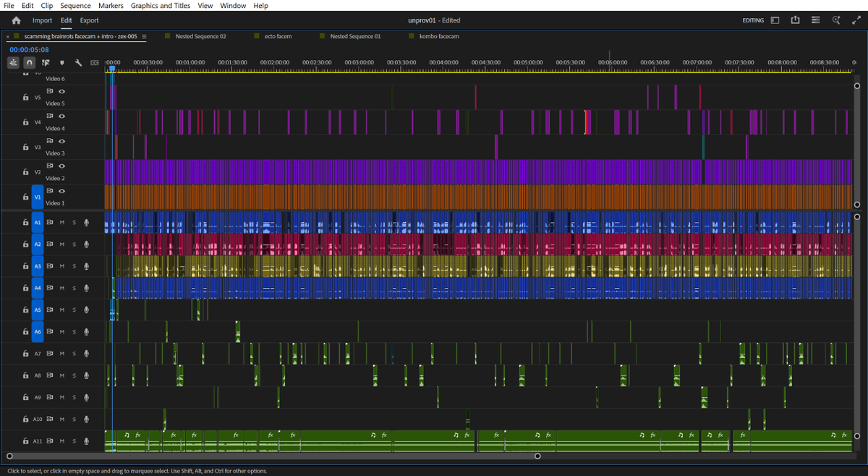
Task: Lock the V2 track
Action: tap(25, 172)
